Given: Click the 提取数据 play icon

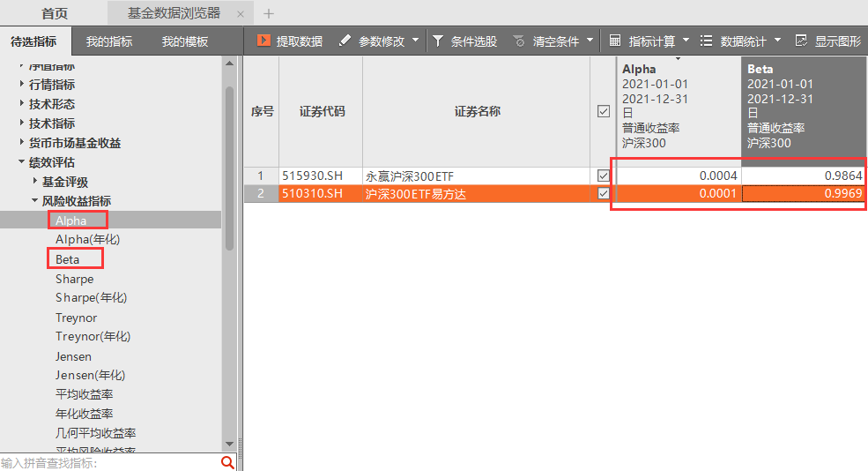Looking at the screenshot, I should (x=263, y=41).
